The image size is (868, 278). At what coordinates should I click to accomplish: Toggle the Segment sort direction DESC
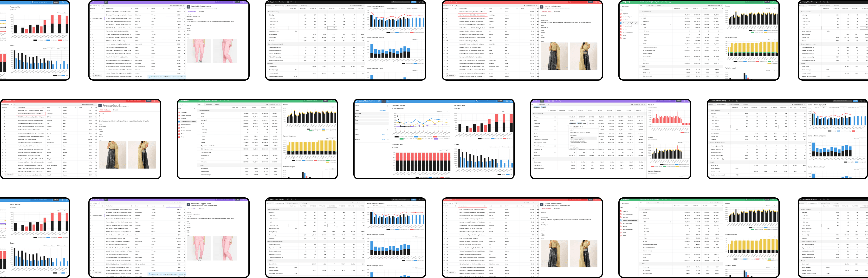point(384,140)
